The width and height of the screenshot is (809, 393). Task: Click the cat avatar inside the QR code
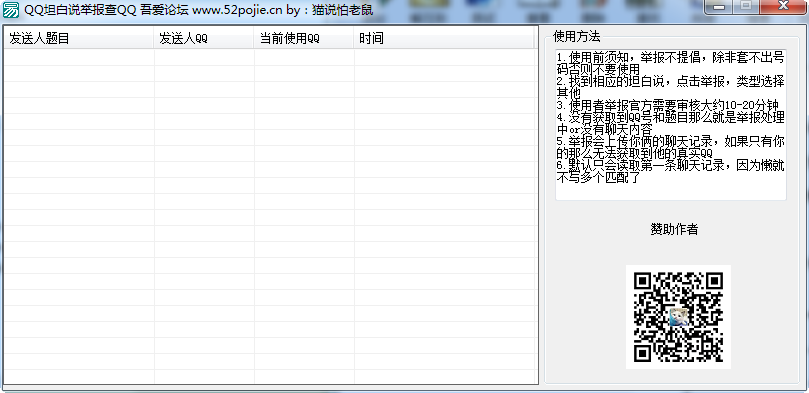[678, 317]
